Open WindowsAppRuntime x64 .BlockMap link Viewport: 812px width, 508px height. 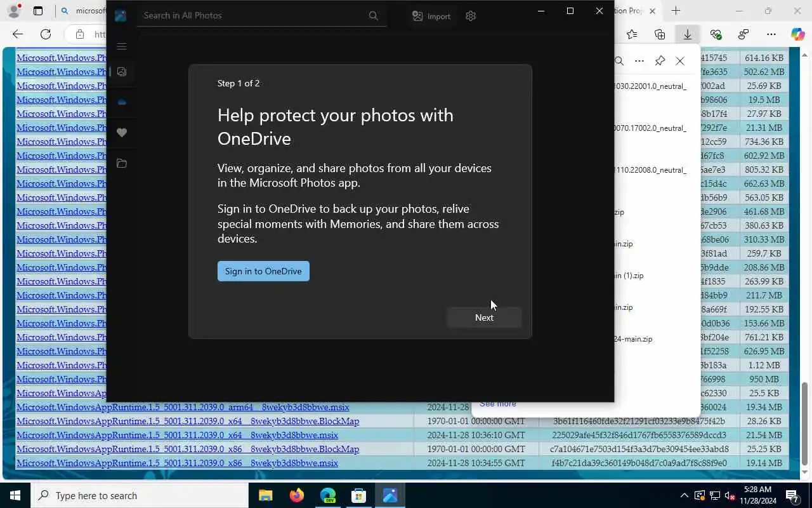188,421
